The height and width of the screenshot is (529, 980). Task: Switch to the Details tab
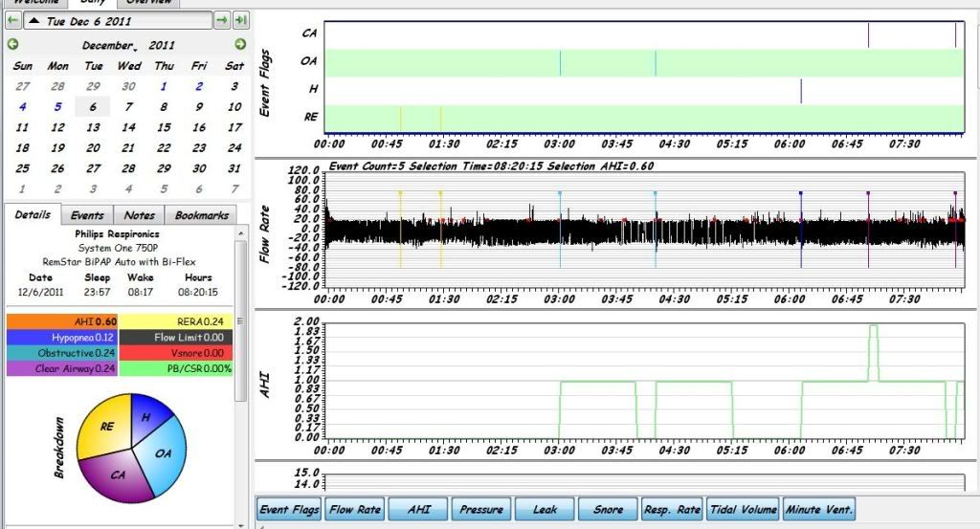(x=33, y=214)
